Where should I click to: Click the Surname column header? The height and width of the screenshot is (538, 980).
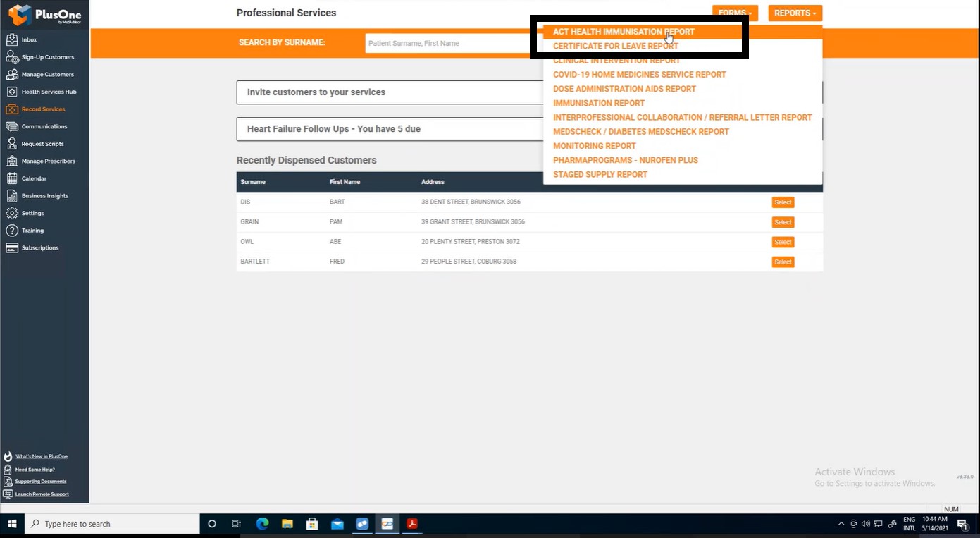(x=253, y=182)
